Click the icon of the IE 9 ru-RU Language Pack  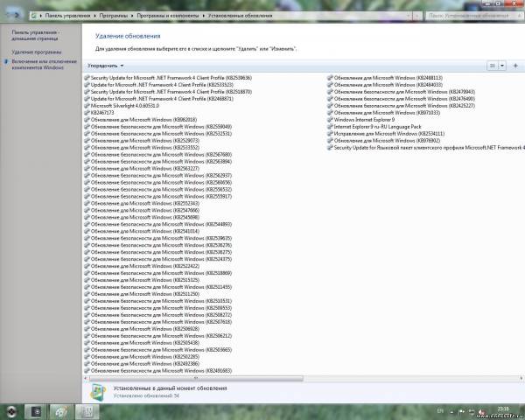pyautogui.click(x=330, y=127)
